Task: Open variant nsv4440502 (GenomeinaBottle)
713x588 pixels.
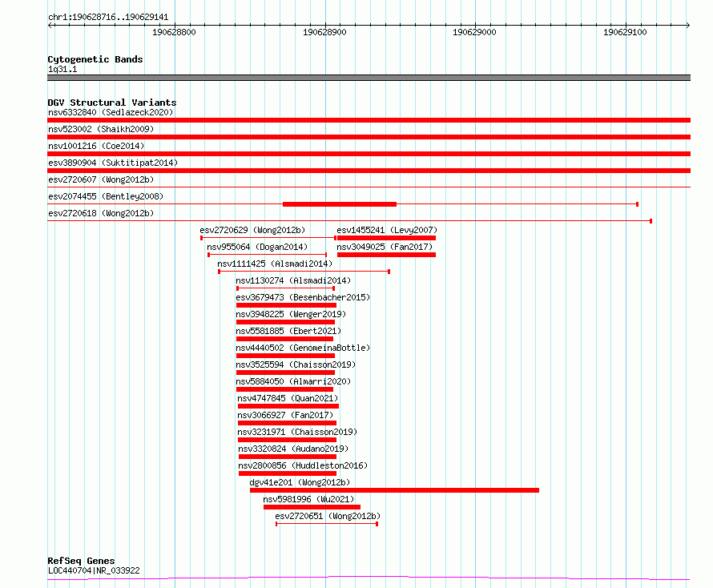Action: click(303, 348)
